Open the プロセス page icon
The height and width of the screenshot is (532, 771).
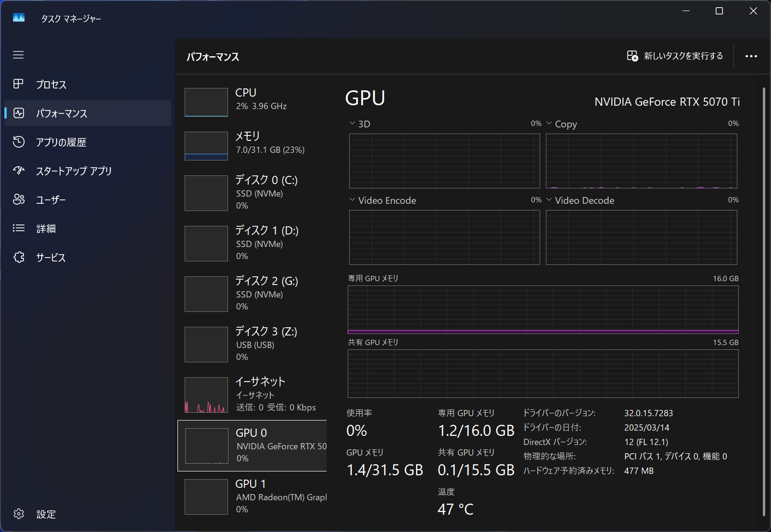(x=18, y=84)
